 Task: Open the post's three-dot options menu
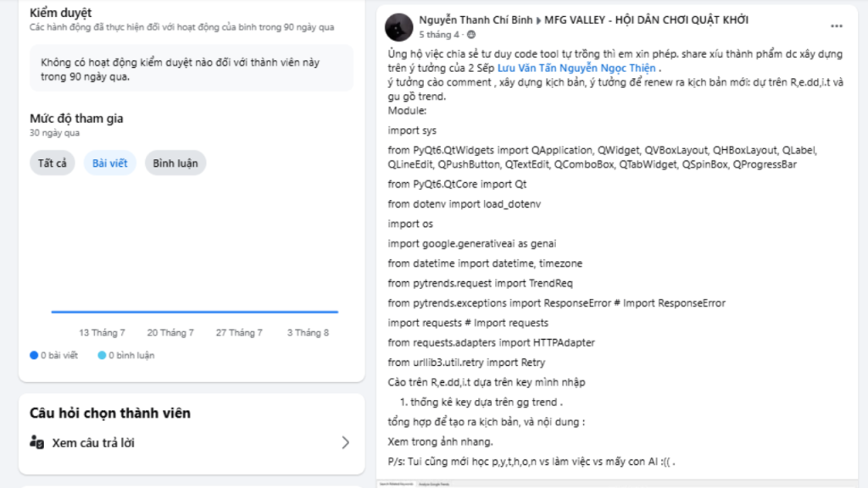tap(837, 26)
